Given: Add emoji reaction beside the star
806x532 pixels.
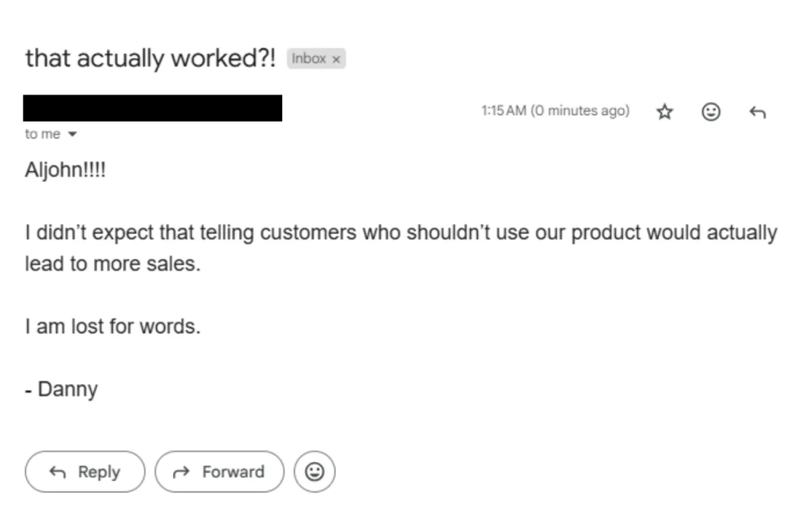Looking at the screenshot, I should click(x=711, y=112).
